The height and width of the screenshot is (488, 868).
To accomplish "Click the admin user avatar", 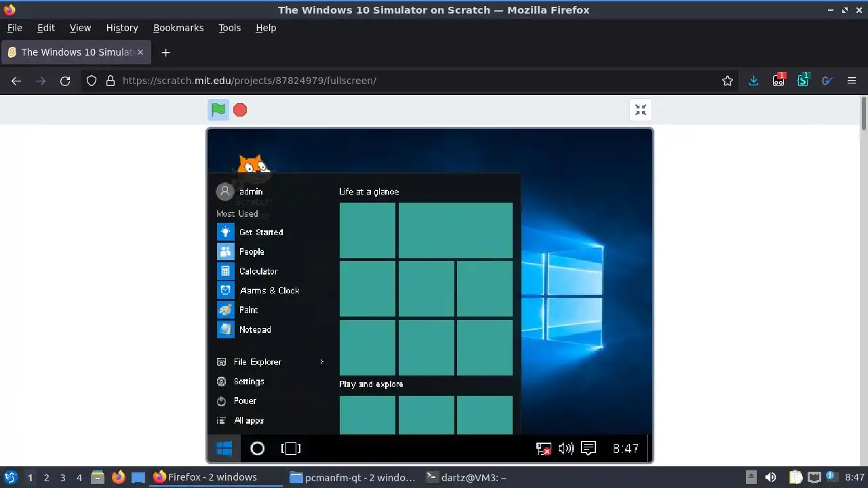I will (x=224, y=191).
